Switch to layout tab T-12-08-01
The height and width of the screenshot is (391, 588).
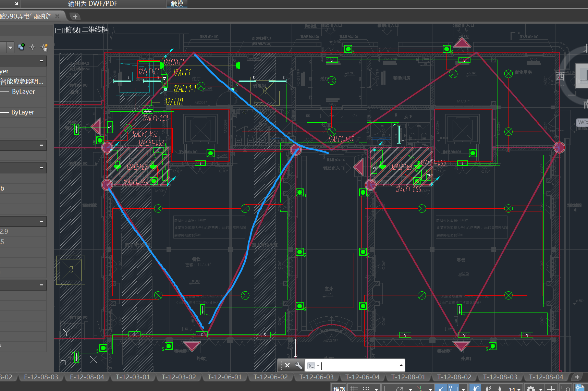(408, 377)
